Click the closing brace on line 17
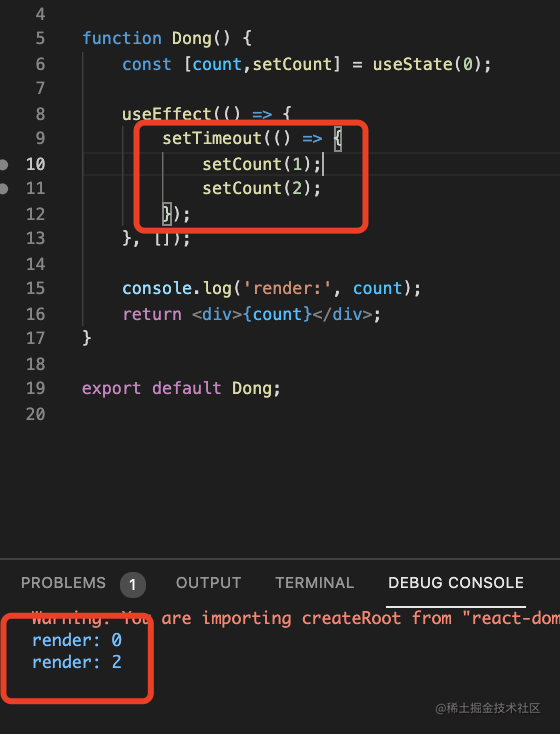The height and width of the screenshot is (734, 560). point(87,338)
